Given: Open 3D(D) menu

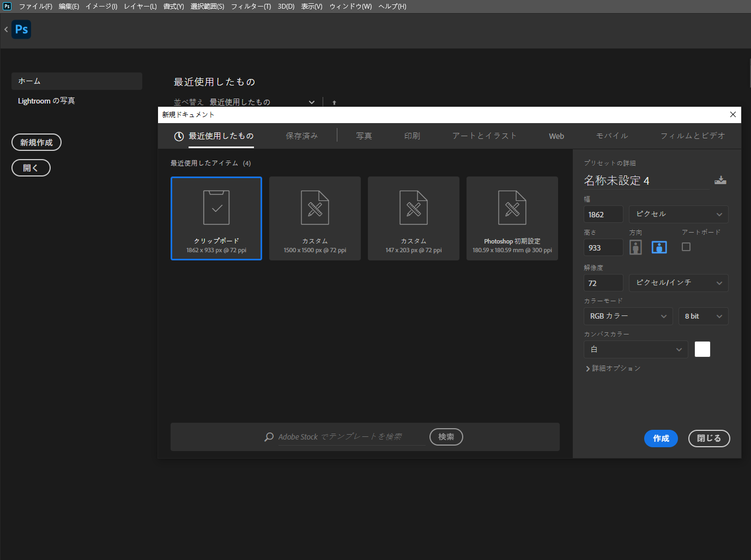Looking at the screenshot, I should (x=286, y=7).
